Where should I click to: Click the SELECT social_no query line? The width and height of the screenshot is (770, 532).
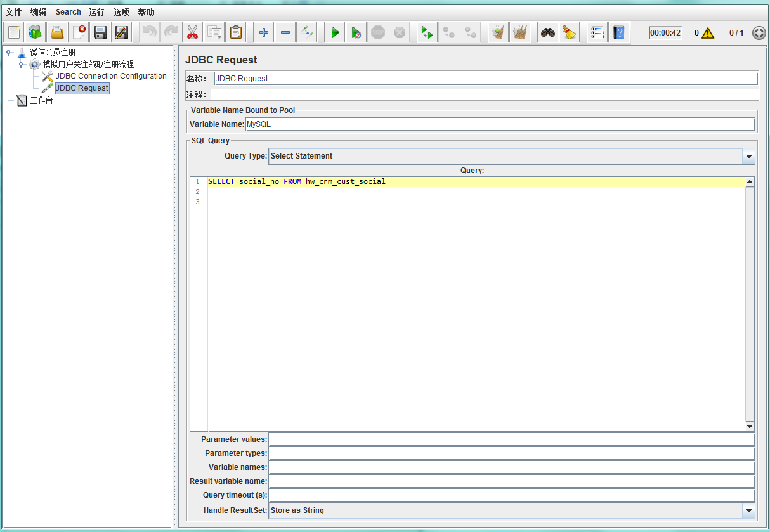[476, 182]
